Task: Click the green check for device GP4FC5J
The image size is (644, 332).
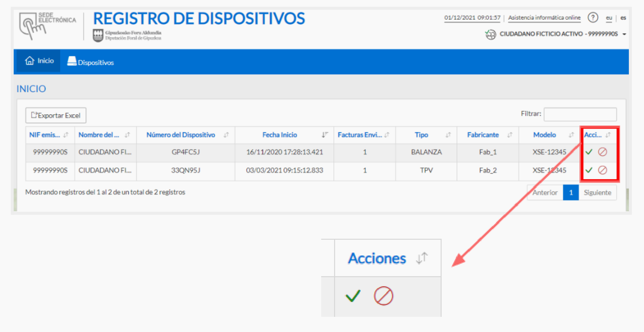Action: point(589,152)
